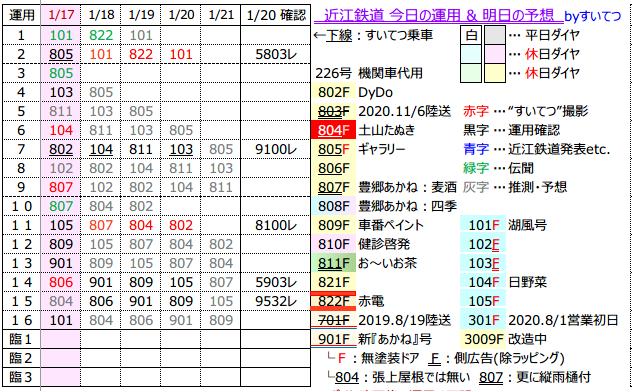
Task: Click the red 806 in 運用 14 row
Action: pyautogui.click(x=61, y=282)
